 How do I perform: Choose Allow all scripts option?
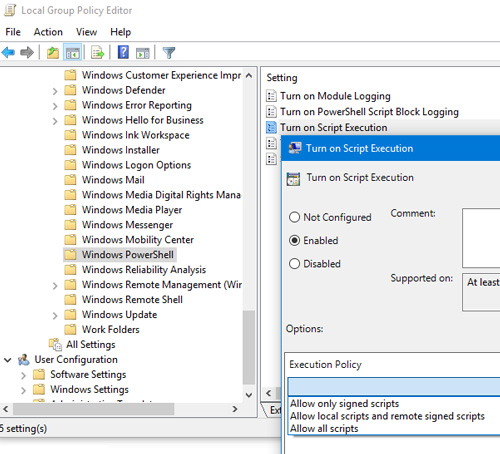click(324, 428)
